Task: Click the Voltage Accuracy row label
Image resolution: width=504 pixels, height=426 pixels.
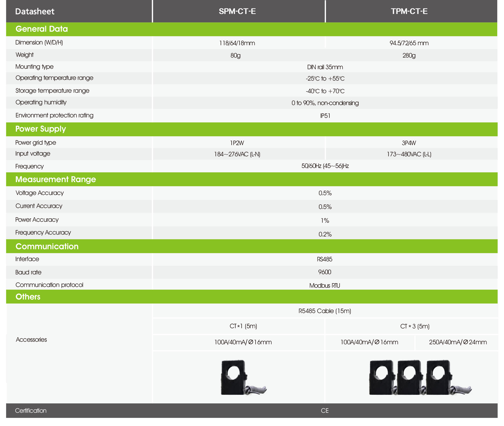Action: [40, 193]
